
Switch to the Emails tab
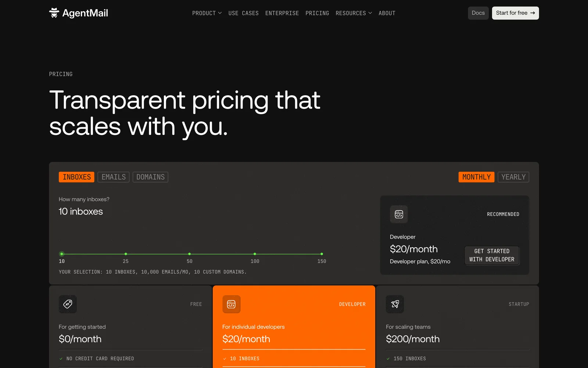[x=114, y=177]
